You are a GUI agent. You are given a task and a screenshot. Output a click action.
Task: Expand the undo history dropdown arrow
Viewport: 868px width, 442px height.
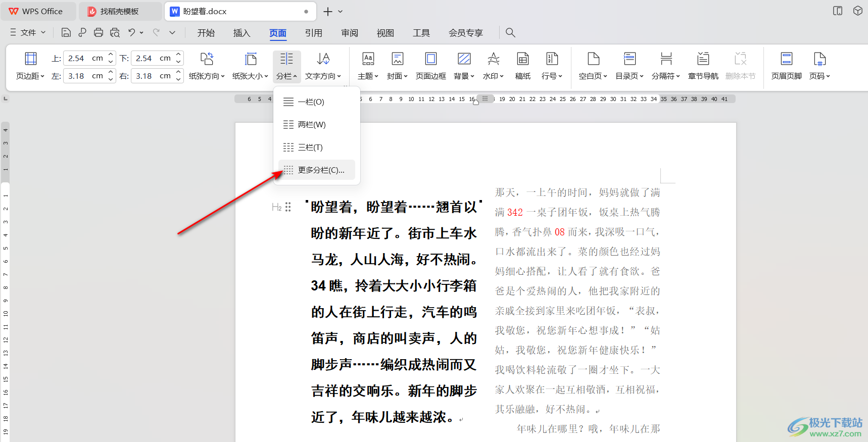point(141,32)
